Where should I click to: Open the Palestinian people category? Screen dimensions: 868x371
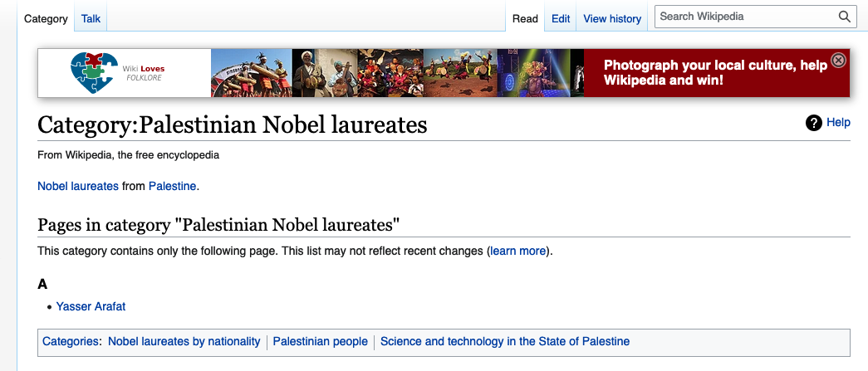(320, 342)
